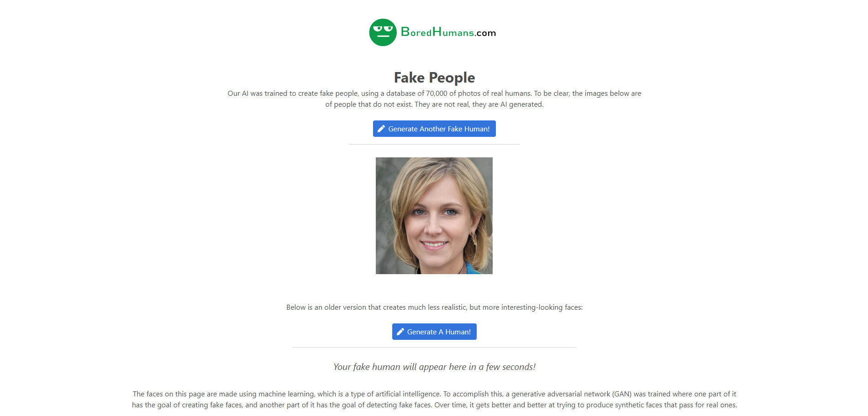The image size is (868, 416).
Task: Click the divider line under Generate A Human
Action: [434, 347]
